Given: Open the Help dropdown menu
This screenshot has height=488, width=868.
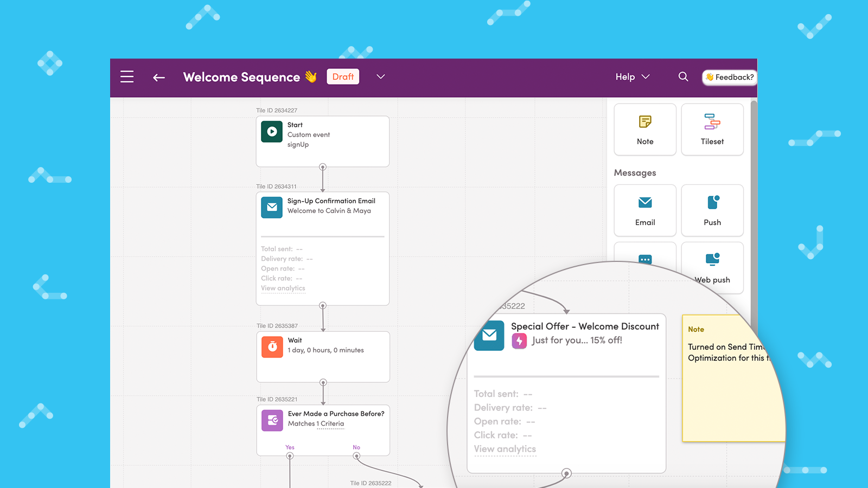Looking at the screenshot, I should point(632,77).
